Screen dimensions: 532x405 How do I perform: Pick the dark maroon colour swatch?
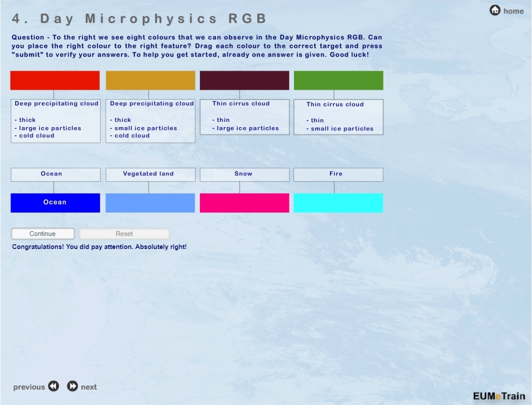pos(244,80)
